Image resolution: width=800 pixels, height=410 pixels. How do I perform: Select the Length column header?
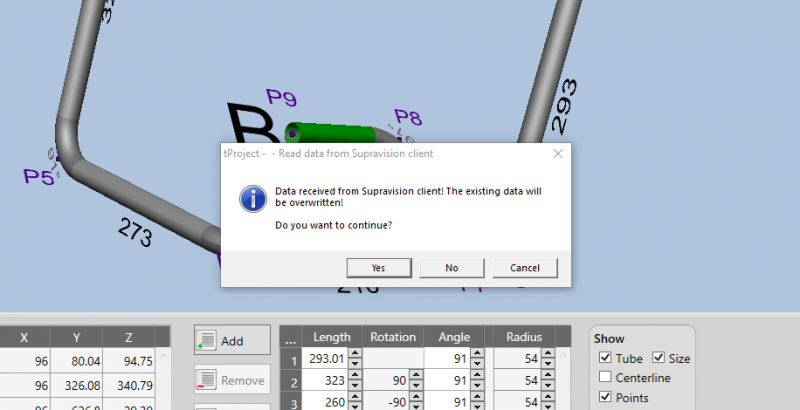pyautogui.click(x=332, y=337)
